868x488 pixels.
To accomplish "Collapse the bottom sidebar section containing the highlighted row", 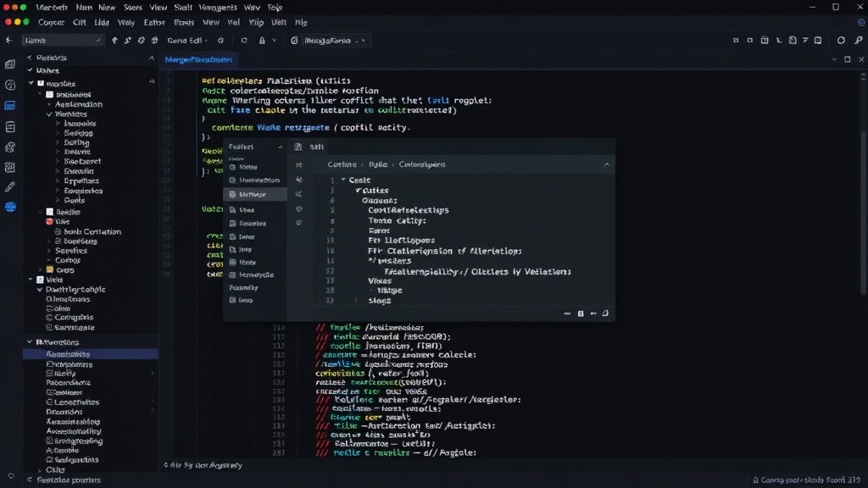I will 30,342.
